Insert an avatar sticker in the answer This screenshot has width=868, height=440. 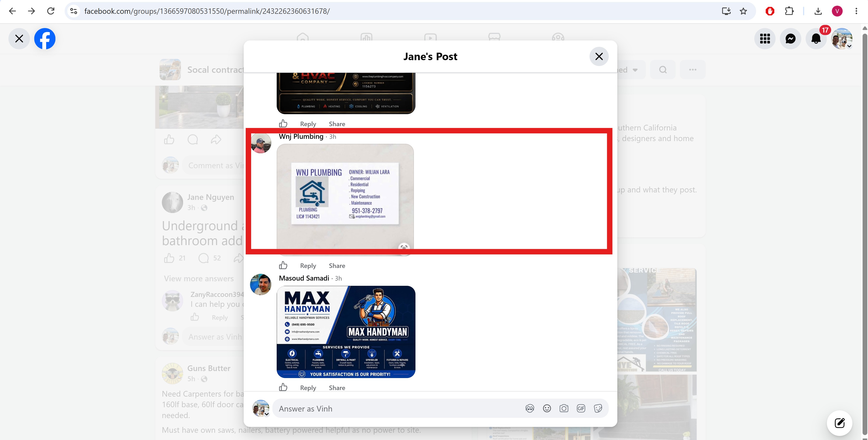click(x=530, y=409)
